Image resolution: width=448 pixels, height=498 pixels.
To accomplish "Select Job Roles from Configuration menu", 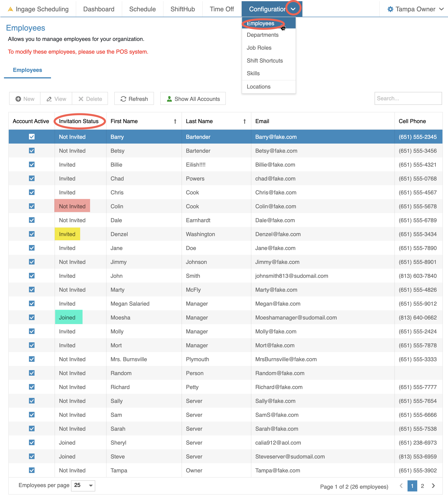I will [x=259, y=48].
